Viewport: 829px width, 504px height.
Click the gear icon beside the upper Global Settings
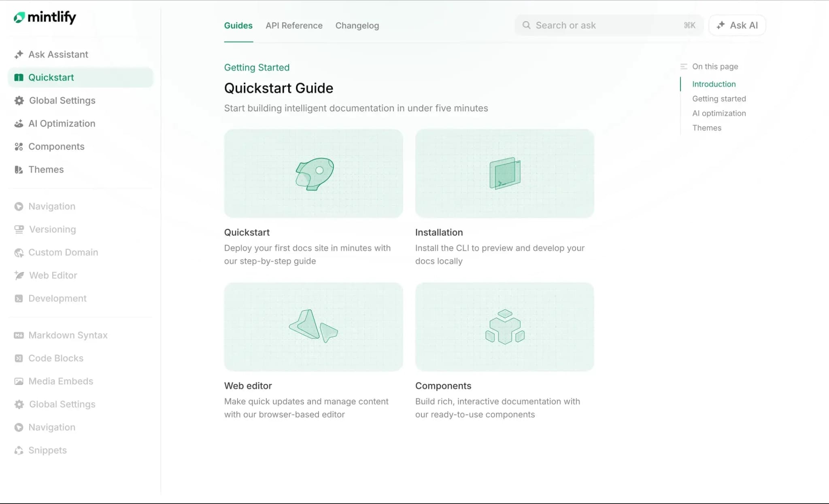click(19, 101)
